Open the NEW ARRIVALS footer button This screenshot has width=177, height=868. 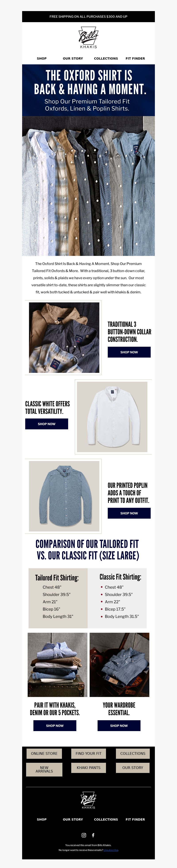pyautogui.click(x=44, y=770)
